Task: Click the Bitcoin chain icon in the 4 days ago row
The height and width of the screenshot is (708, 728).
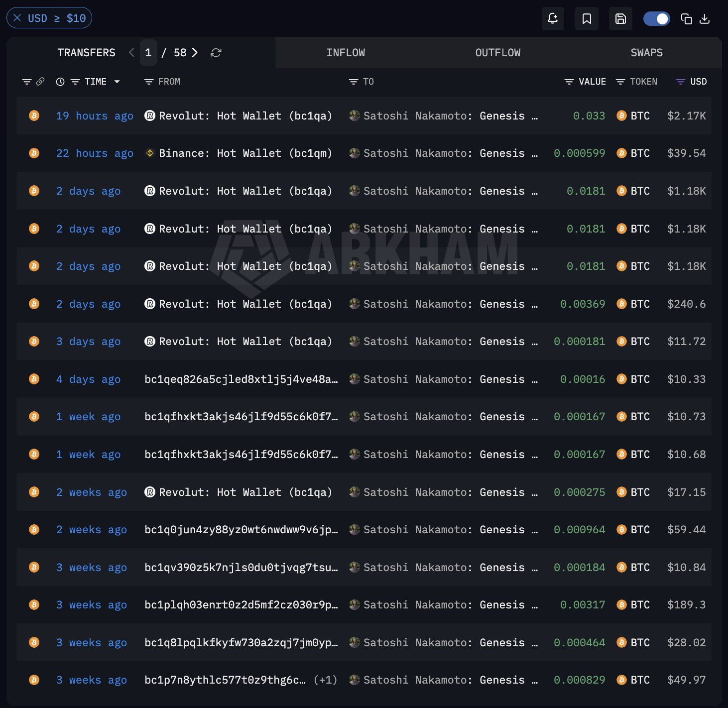Action: tap(34, 379)
